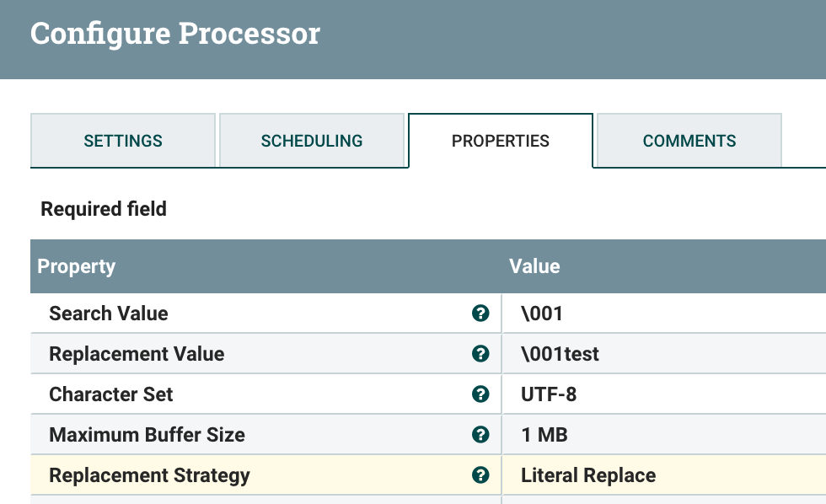826x504 pixels.
Task: Select the Search Value property name
Action: coord(109,314)
